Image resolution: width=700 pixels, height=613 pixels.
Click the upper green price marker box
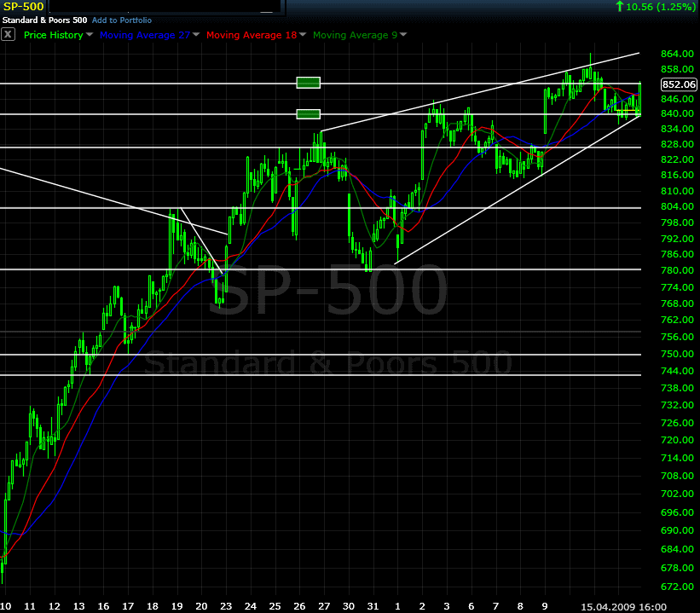pyautogui.click(x=309, y=83)
